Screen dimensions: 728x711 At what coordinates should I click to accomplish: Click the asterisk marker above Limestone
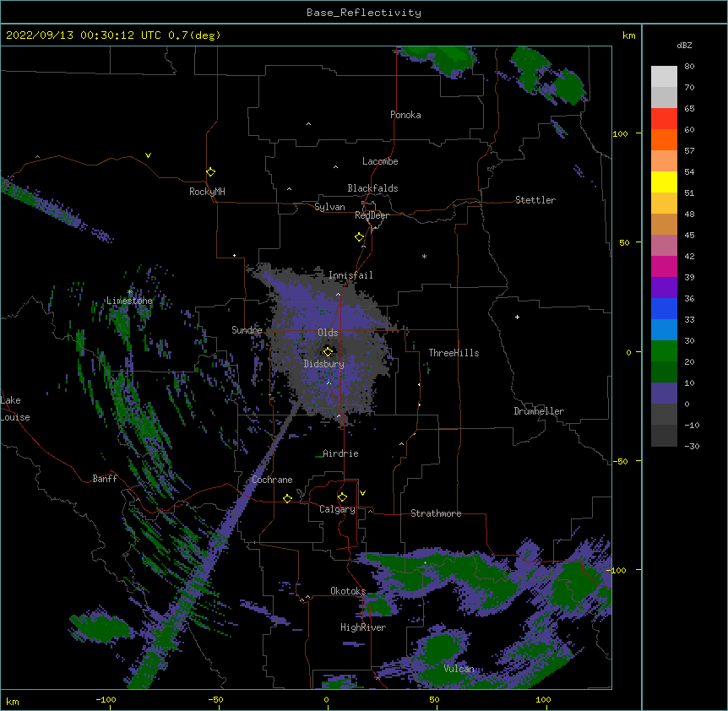tap(130, 292)
